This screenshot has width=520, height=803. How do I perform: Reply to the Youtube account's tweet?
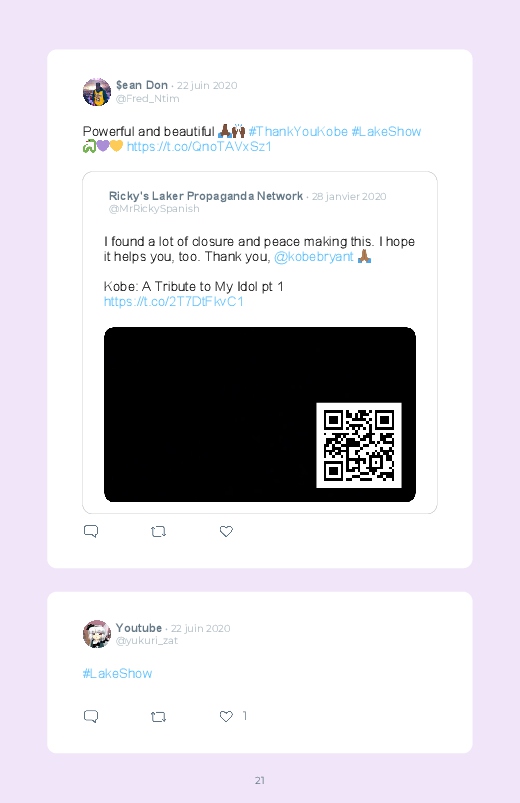(x=91, y=716)
